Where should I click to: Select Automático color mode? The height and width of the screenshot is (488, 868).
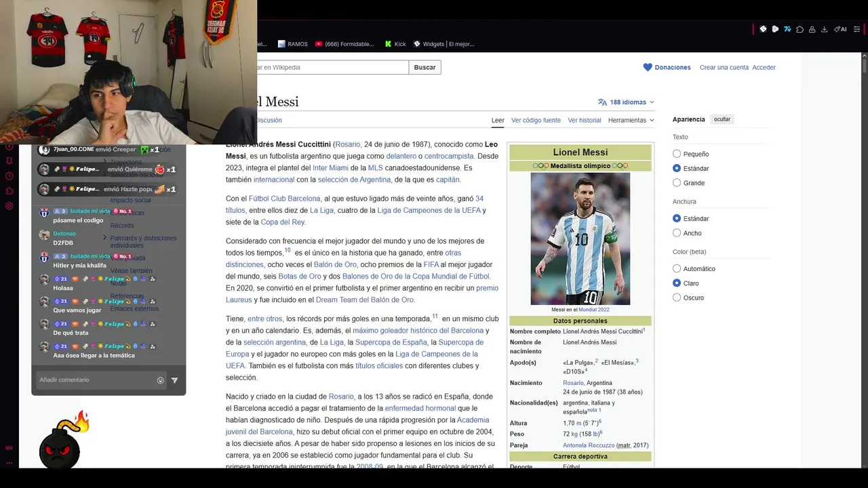coord(677,268)
